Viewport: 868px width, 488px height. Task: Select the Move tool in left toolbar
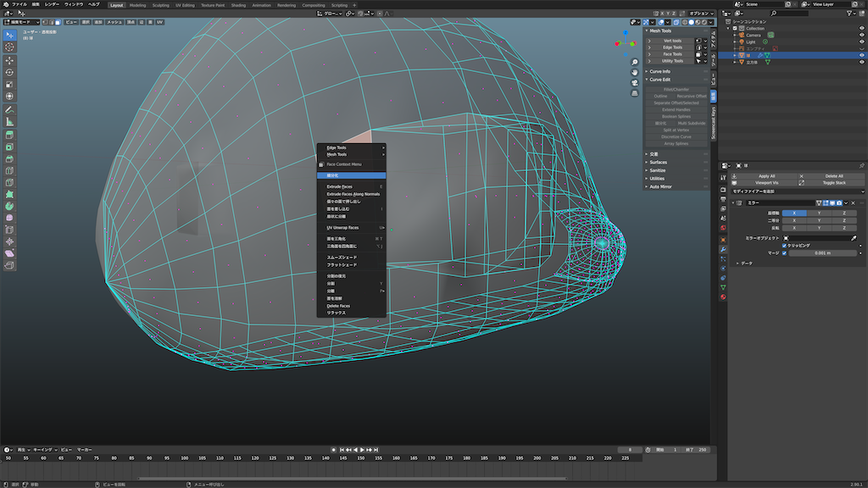point(9,60)
